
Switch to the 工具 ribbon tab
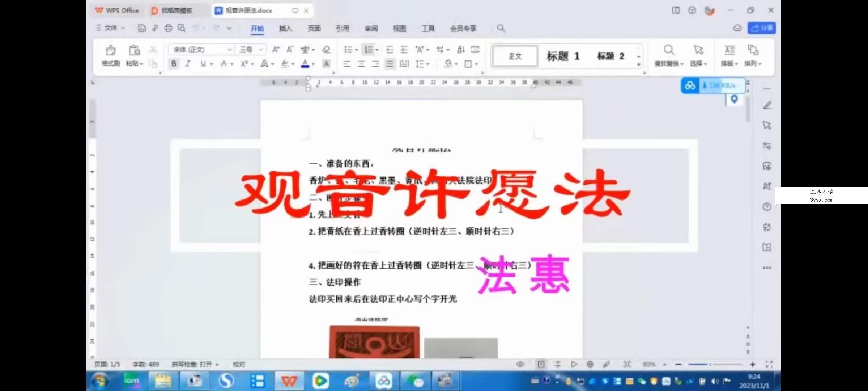[x=428, y=28]
